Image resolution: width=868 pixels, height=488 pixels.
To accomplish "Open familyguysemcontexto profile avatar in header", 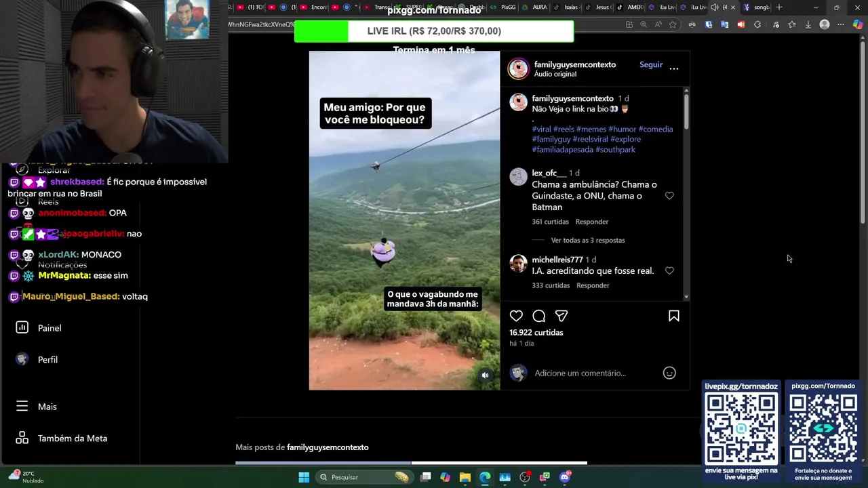I will click(x=519, y=68).
